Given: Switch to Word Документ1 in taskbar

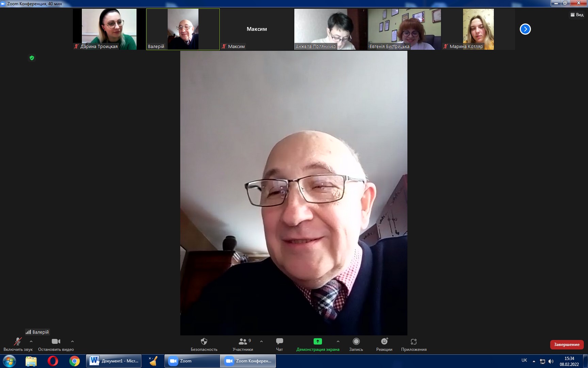Looking at the screenshot, I should 114,361.
